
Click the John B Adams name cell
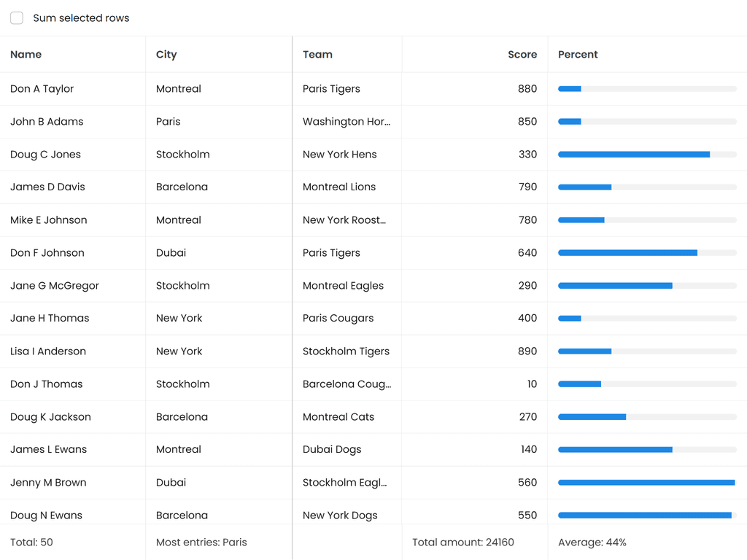click(47, 122)
